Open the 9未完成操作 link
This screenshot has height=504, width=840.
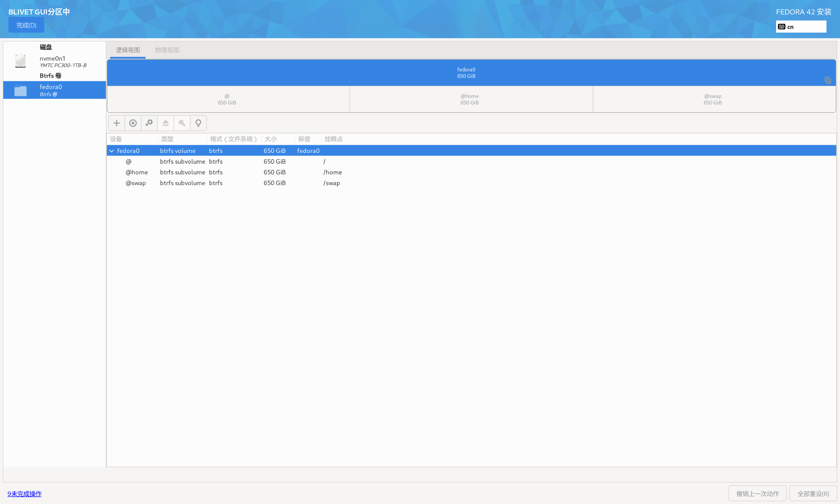coord(24,494)
